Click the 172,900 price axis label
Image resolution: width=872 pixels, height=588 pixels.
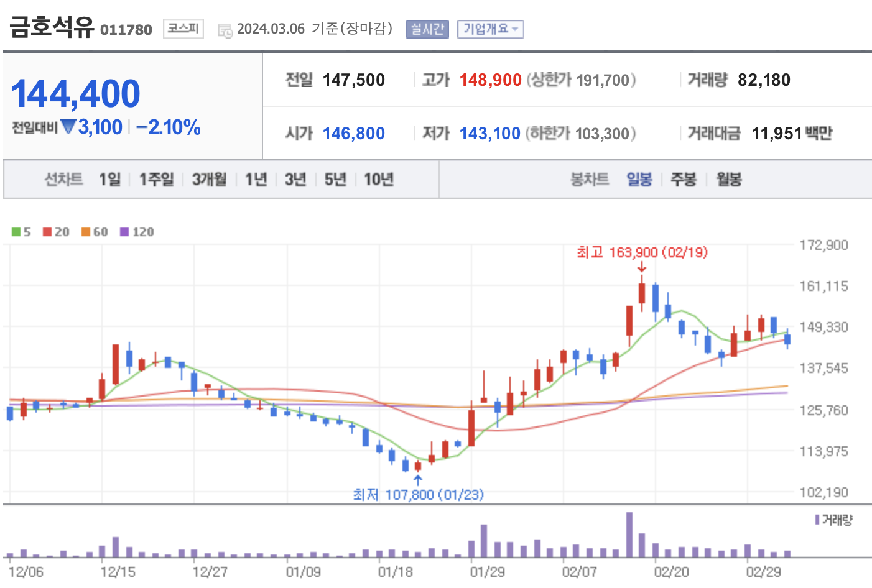(x=823, y=245)
